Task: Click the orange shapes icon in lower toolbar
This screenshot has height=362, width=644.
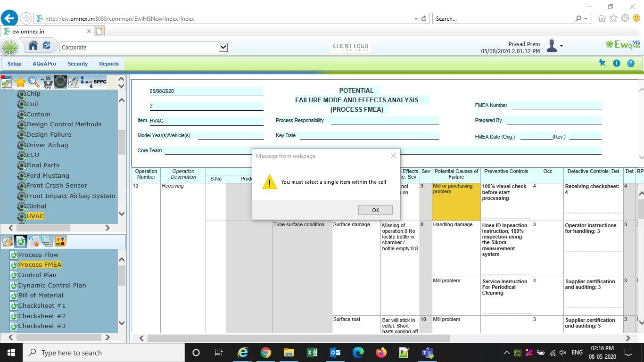Action: pos(60,242)
